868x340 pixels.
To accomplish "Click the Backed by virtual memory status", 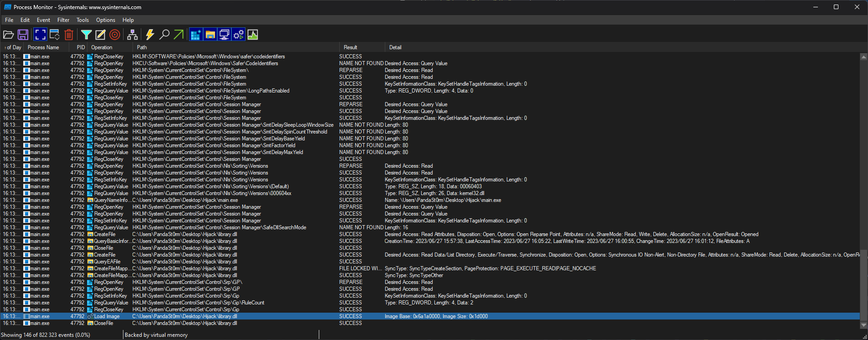I will pyautogui.click(x=156, y=335).
